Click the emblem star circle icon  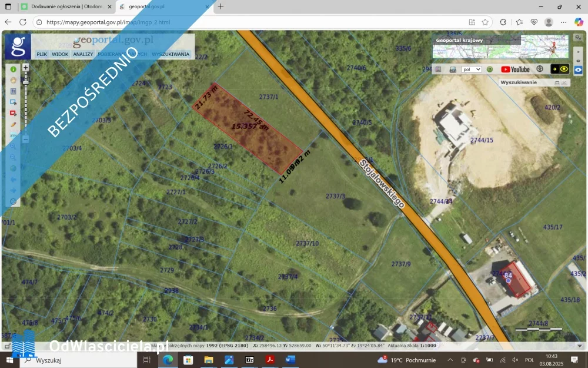pos(540,69)
